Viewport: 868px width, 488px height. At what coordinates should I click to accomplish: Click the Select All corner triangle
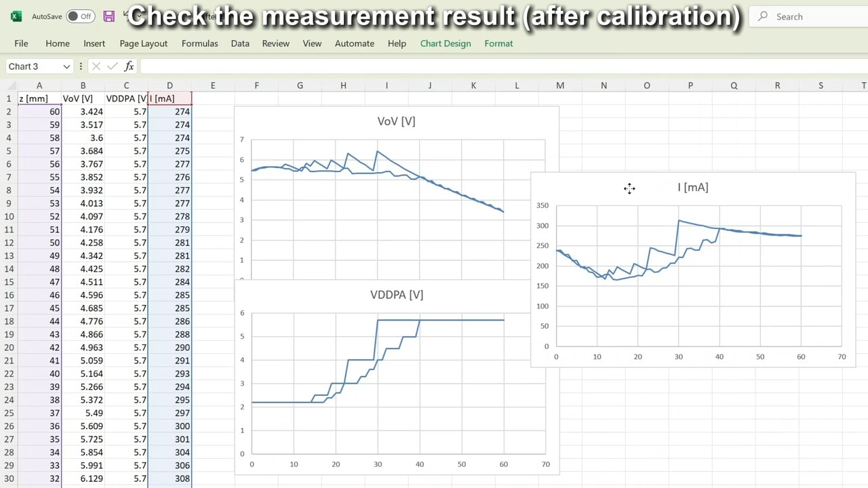coord(9,86)
